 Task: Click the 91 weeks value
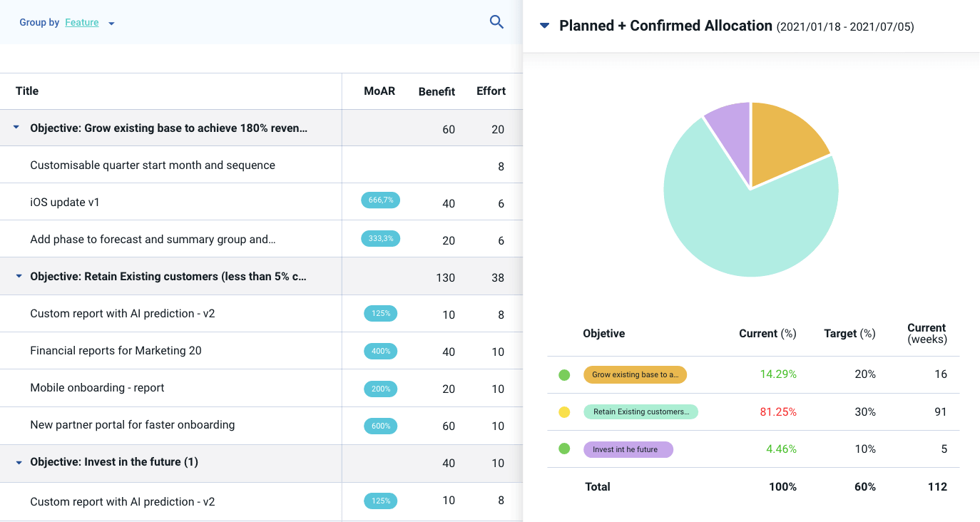point(940,411)
